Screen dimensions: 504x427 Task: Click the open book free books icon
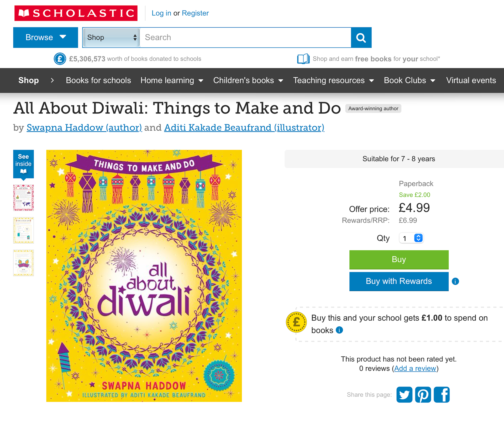[x=303, y=59]
